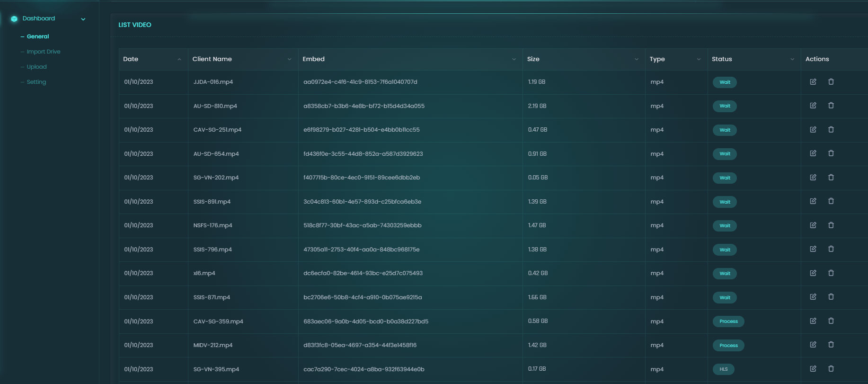Select embed ID dc6ecfa0-82be-4614-93bc-e25d7c075493
This screenshot has height=384, width=868.
click(363, 273)
